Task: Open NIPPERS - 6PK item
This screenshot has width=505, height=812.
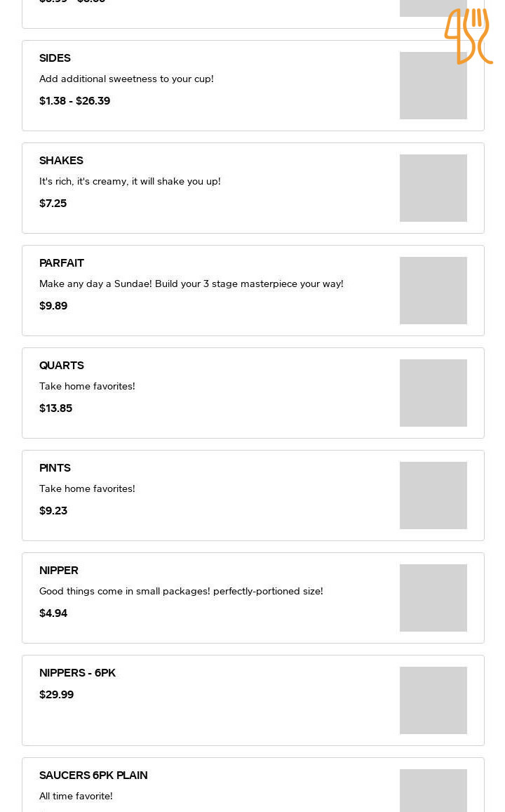Action: [x=77, y=673]
